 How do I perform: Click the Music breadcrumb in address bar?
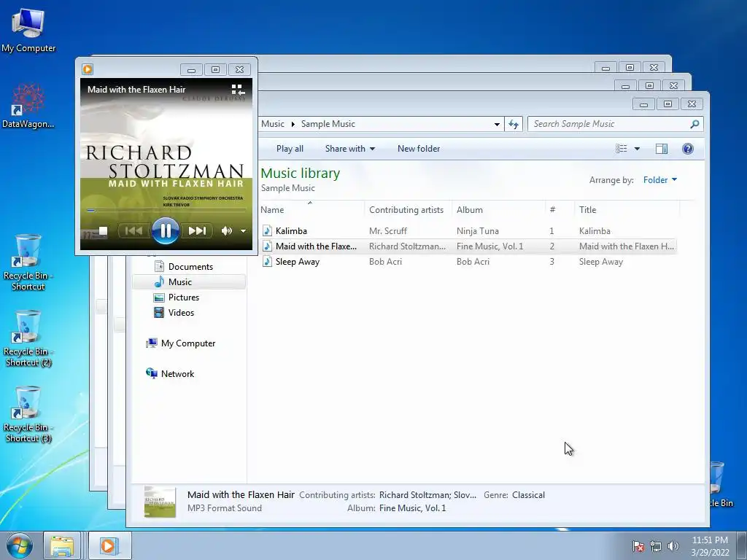point(272,124)
